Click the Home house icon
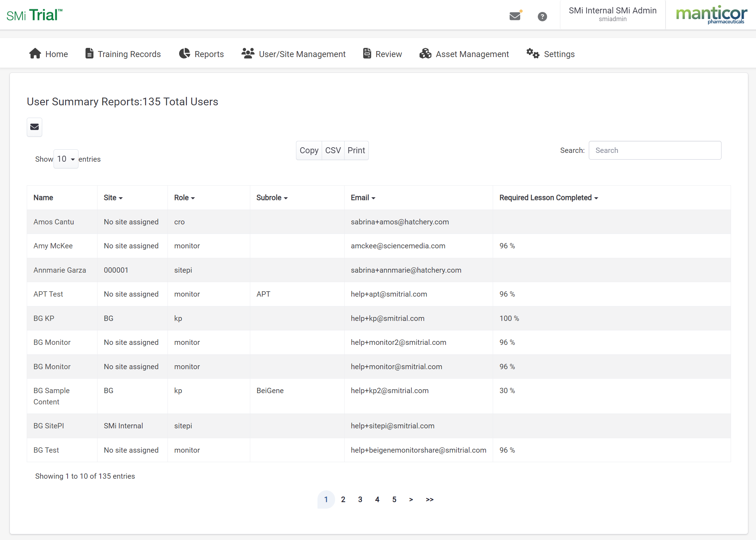The height and width of the screenshot is (540, 756). pos(35,54)
